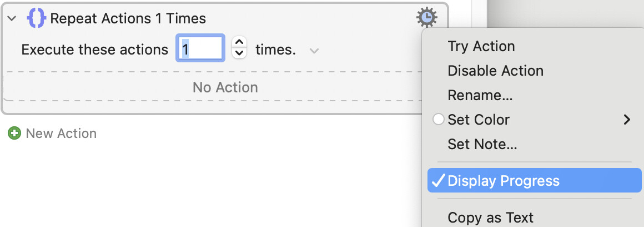Expand the Set Color submenu arrow

(x=627, y=120)
